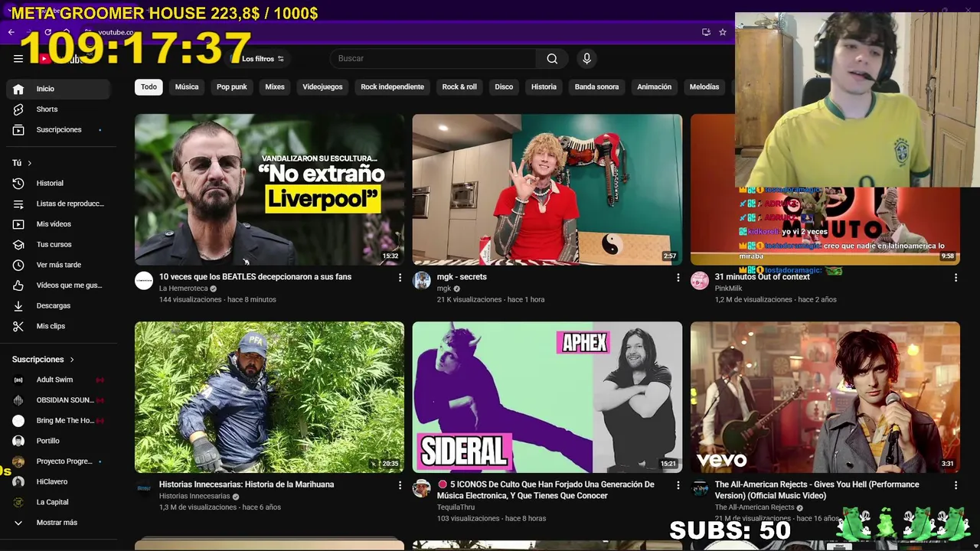Open the hamburger guide menu

pos(18,58)
